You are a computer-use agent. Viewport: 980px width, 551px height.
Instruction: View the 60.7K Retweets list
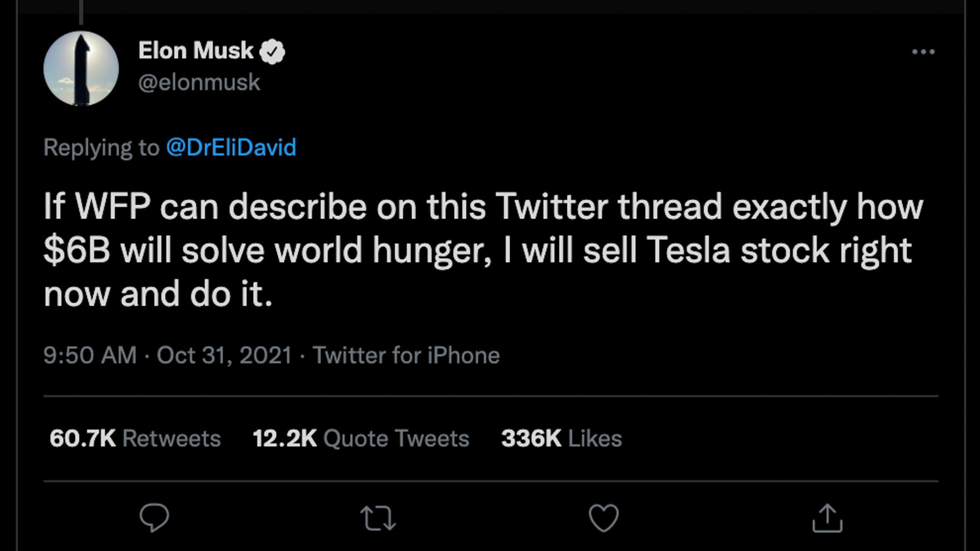pos(135,438)
